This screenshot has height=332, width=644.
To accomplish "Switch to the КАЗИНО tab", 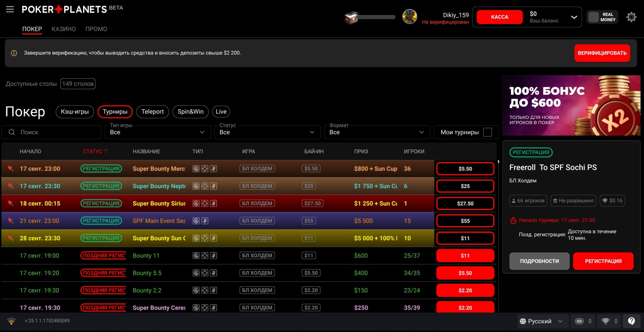I will (x=64, y=29).
